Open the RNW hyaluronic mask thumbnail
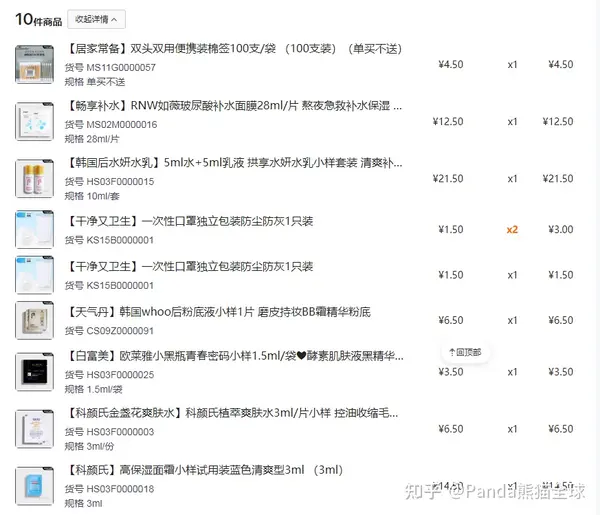The height and width of the screenshot is (515, 600). coord(34,121)
